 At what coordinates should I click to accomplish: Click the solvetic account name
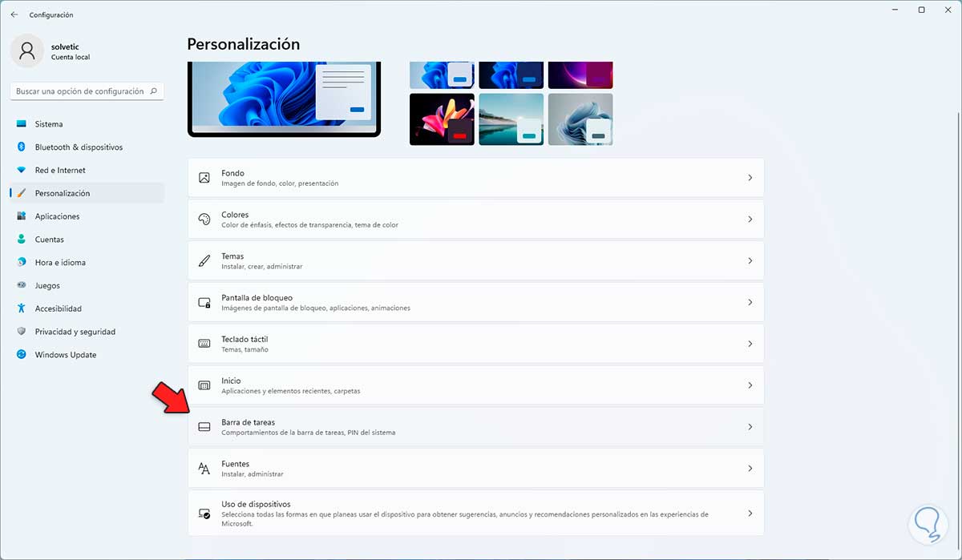point(67,46)
